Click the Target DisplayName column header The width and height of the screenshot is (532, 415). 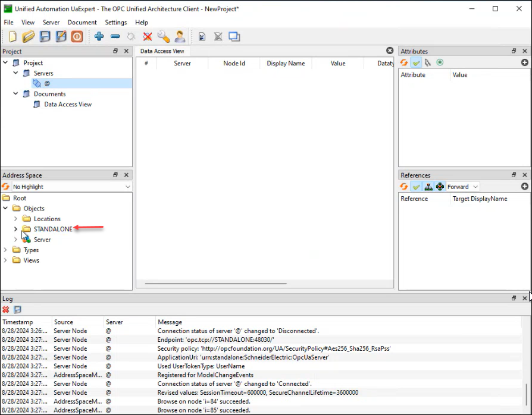480,199
